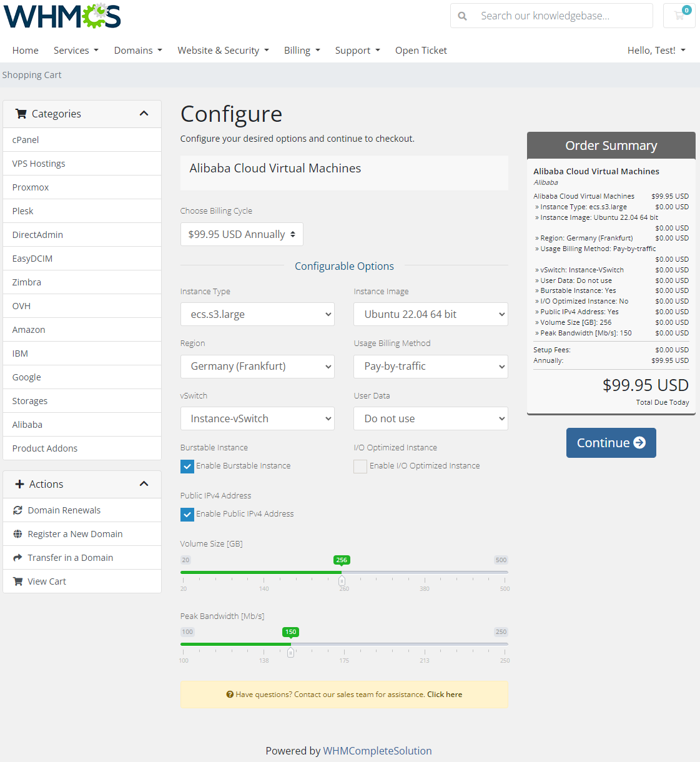Click the Volume Size 20 min label
Viewport: 700px width, 762px height.
click(x=185, y=560)
